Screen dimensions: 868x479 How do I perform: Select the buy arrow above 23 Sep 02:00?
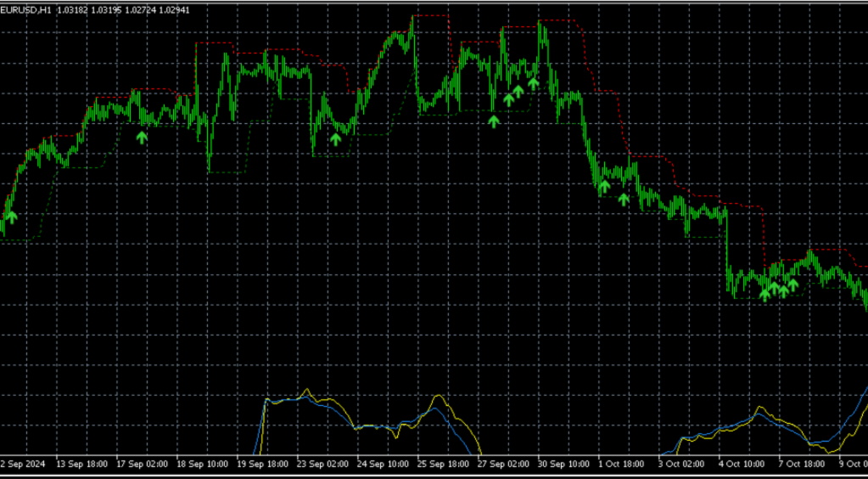point(335,139)
